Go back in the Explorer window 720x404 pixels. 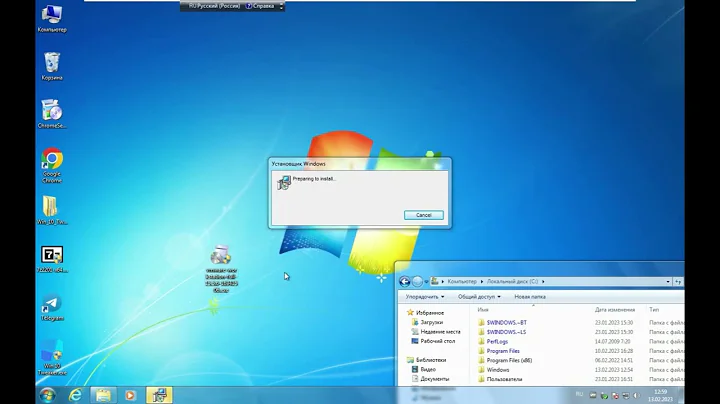coord(405,281)
